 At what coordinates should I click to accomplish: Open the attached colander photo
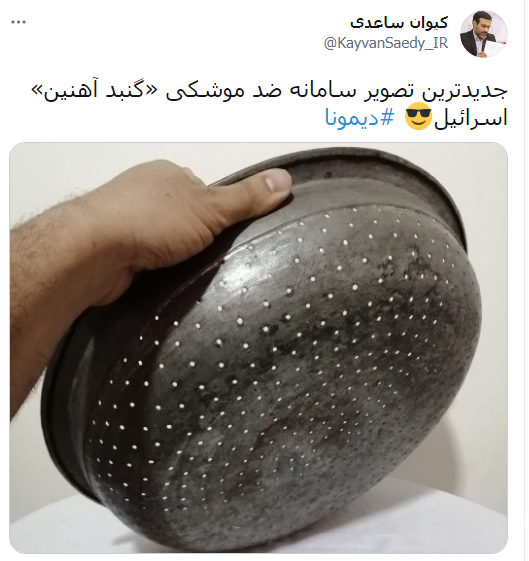[x=259, y=348]
